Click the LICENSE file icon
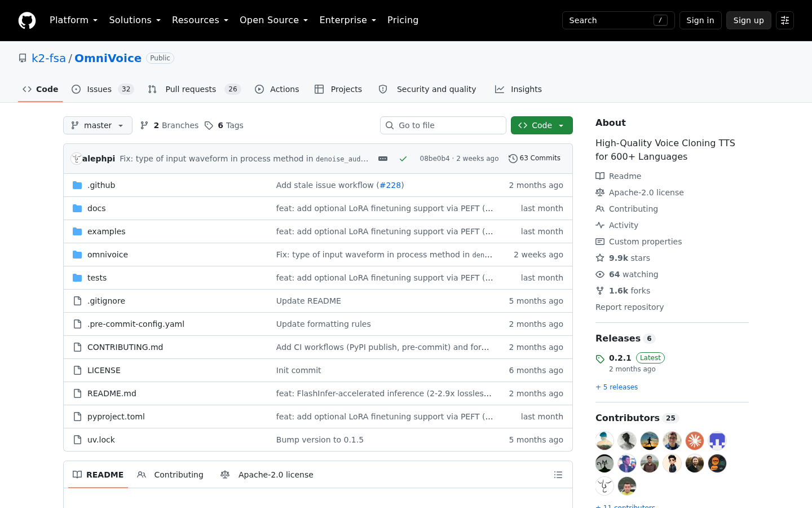This screenshot has height=508, width=812. [x=77, y=370]
